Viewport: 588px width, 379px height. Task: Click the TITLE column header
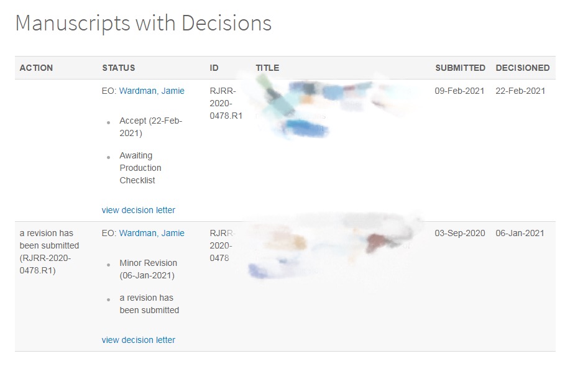click(x=267, y=68)
